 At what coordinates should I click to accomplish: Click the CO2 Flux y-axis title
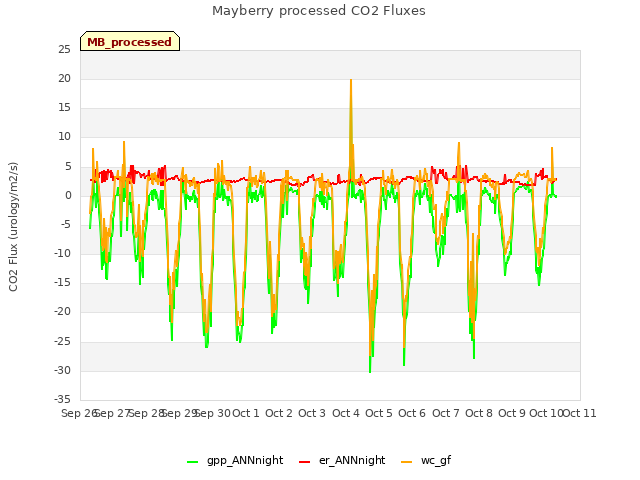[x=13, y=227]
